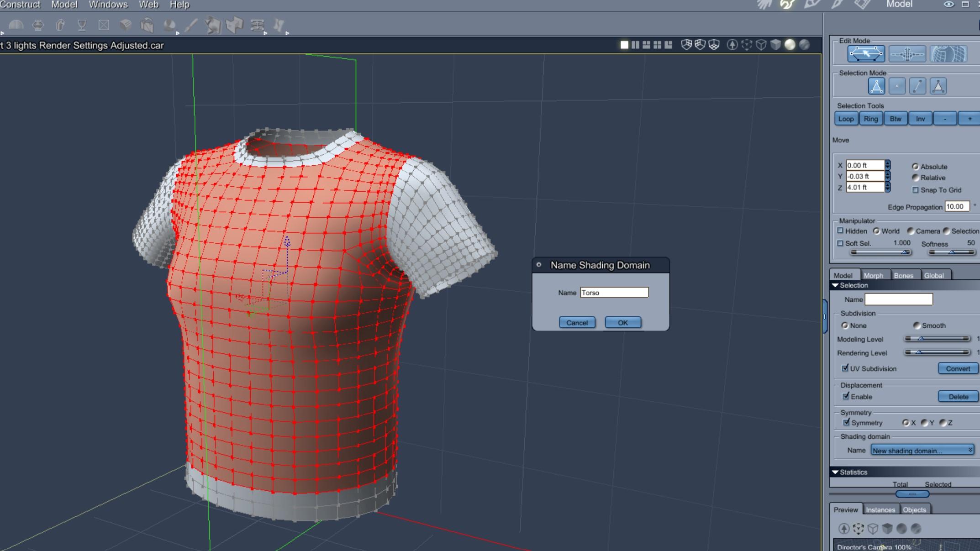Select the Relative move radio button

coord(915,178)
